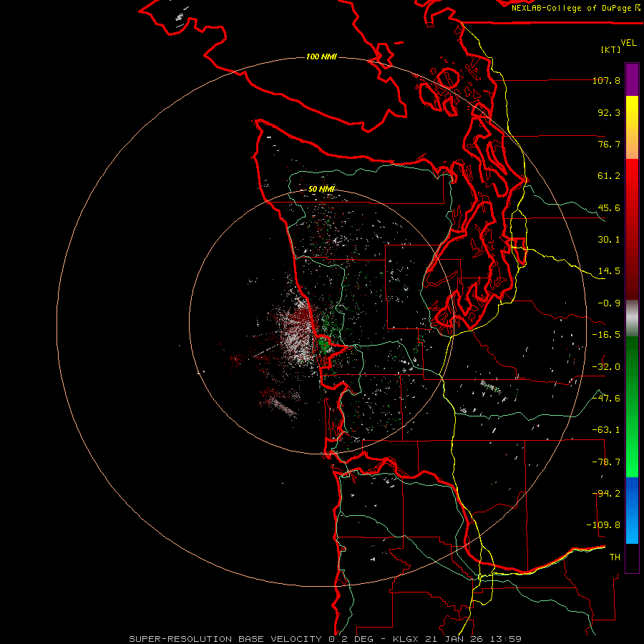644x644 pixels.
Task: Click the -47.6 velocity scale value
Action: tap(606, 399)
